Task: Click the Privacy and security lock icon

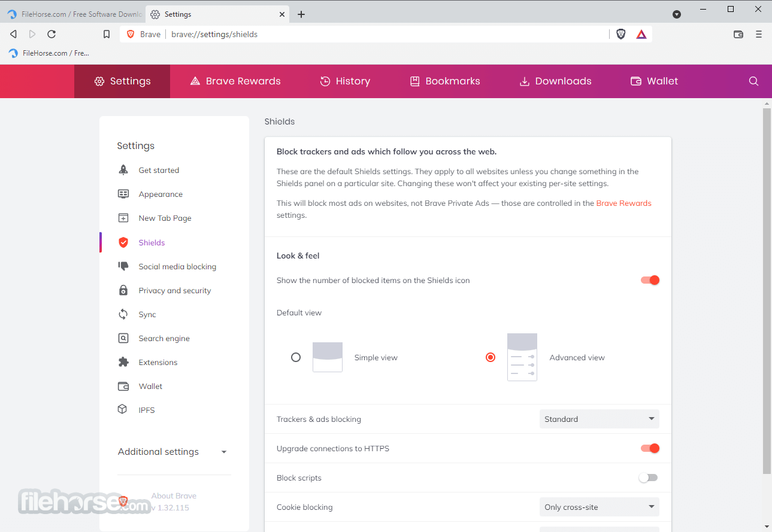Action: click(x=123, y=290)
